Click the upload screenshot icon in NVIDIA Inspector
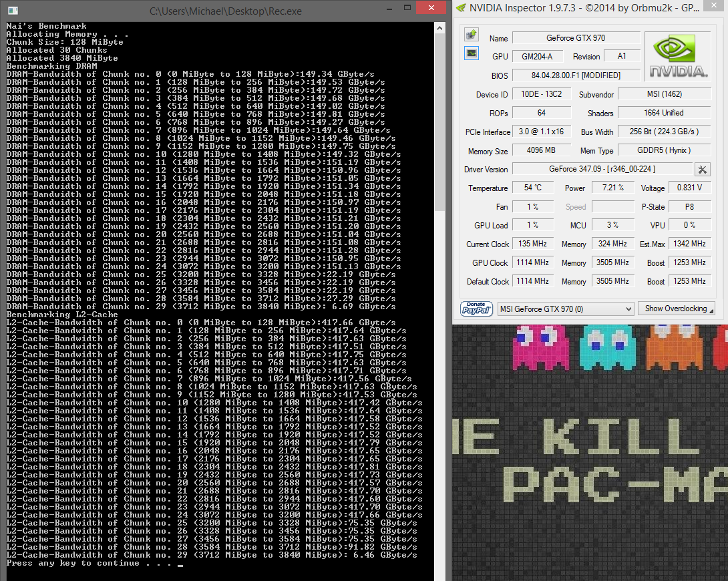Image resolution: width=728 pixels, height=581 pixels. pos(472,34)
